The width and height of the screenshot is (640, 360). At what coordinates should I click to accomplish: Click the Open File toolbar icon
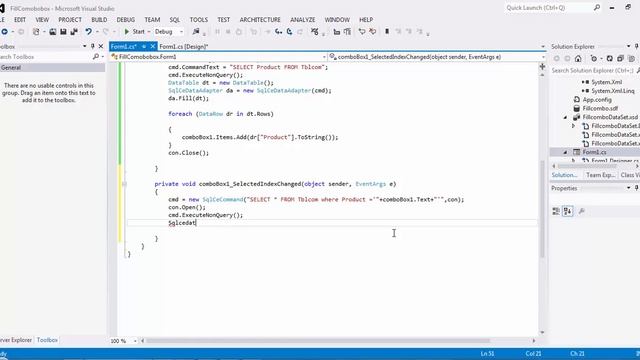[x=53, y=32]
